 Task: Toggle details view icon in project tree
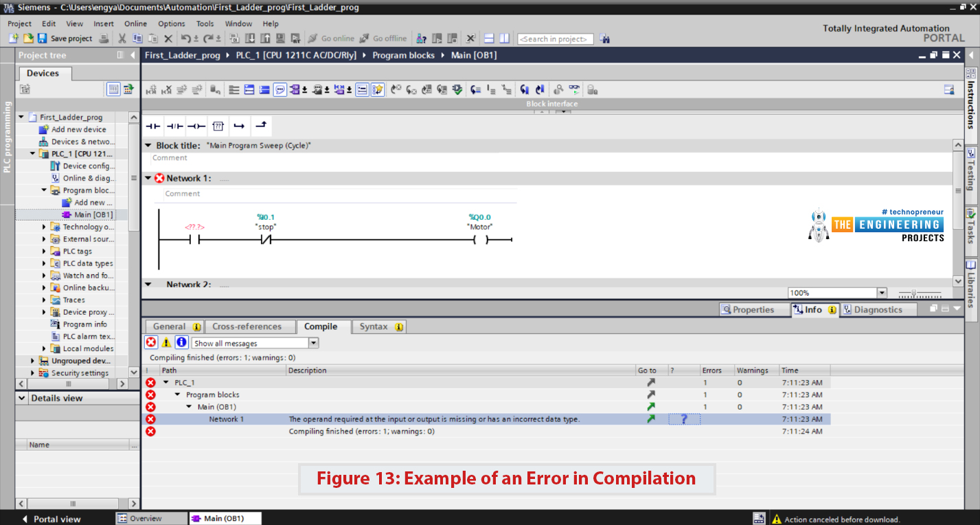(113, 89)
